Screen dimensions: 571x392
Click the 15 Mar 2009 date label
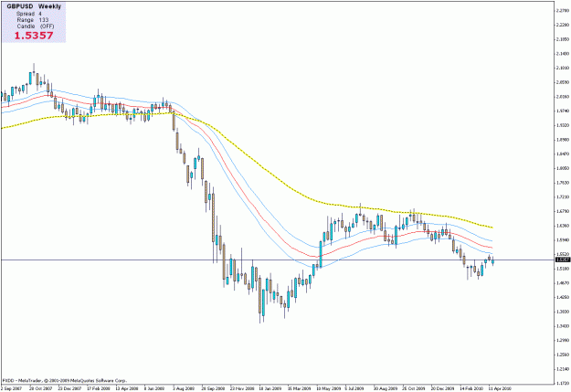300,388
